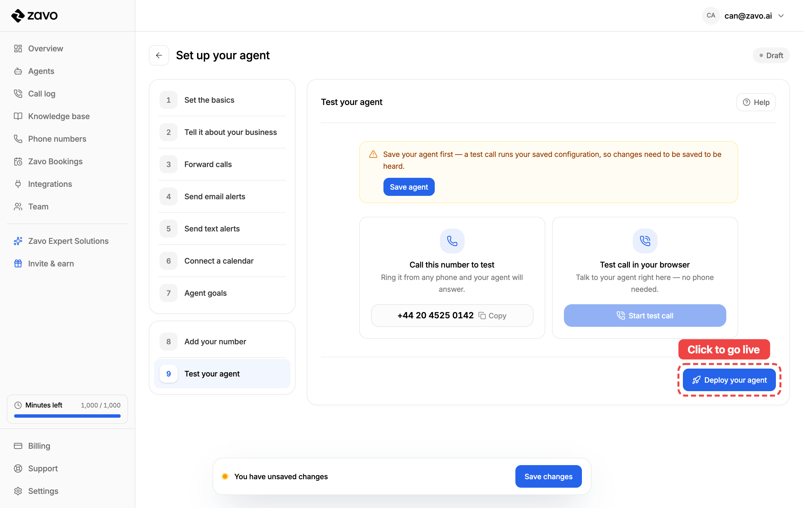Start test call in browser
This screenshot has width=812, height=508.
click(x=645, y=316)
